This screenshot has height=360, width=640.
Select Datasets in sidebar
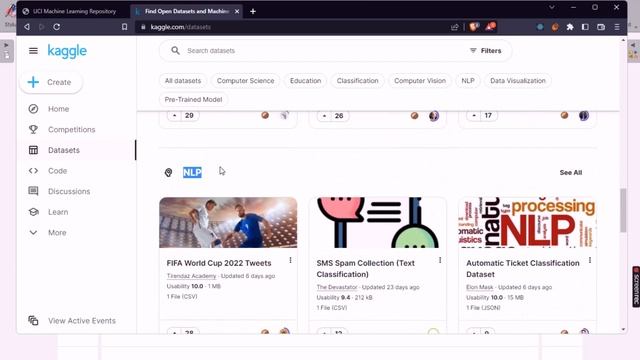(x=64, y=150)
